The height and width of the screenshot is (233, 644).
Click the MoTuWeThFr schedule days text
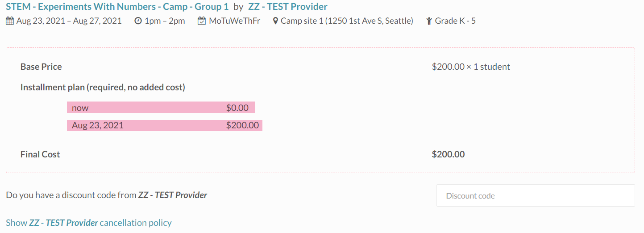coord(234,21)
